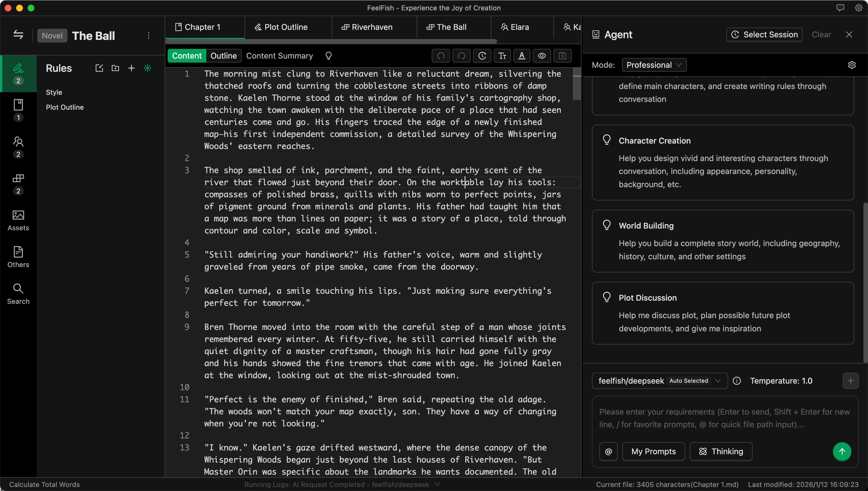Click the undo icon in editor toolbar
This screenshot has height=491, width=868.
coord(441,56)
